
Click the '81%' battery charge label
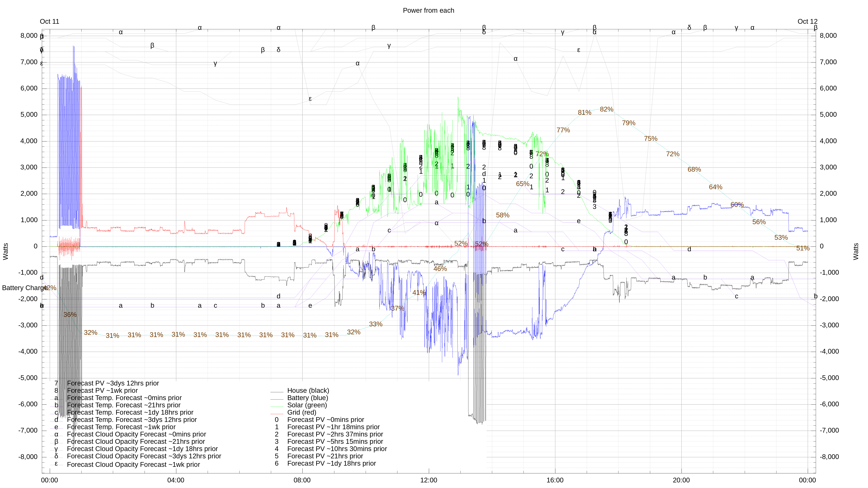click(x=585, y=113)
